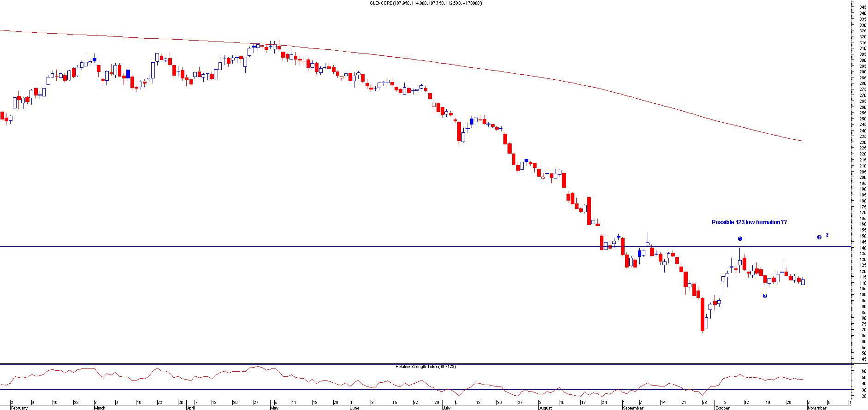Click the April label on date axis
The height and width of the screenshot is (410, 868).
(x=191, y=408)
